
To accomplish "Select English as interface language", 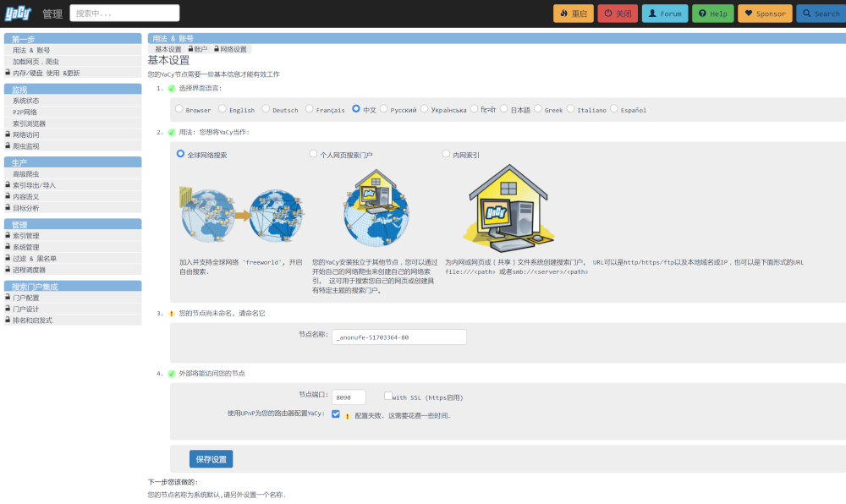I will tap(222, 109).
